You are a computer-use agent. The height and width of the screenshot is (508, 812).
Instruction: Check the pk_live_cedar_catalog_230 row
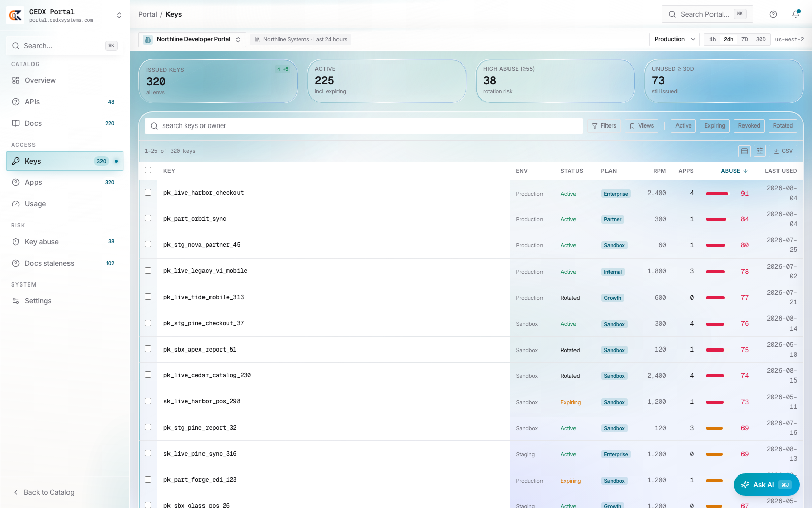(x=148, y=375)
